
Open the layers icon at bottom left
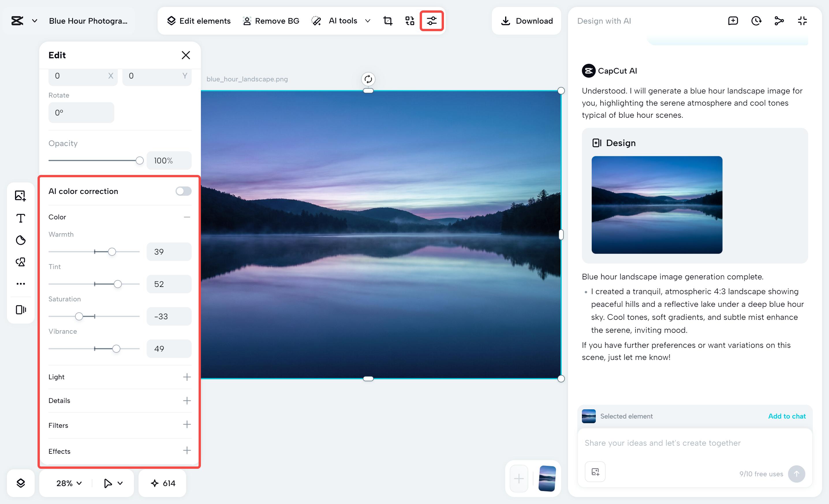coord(20,483)
